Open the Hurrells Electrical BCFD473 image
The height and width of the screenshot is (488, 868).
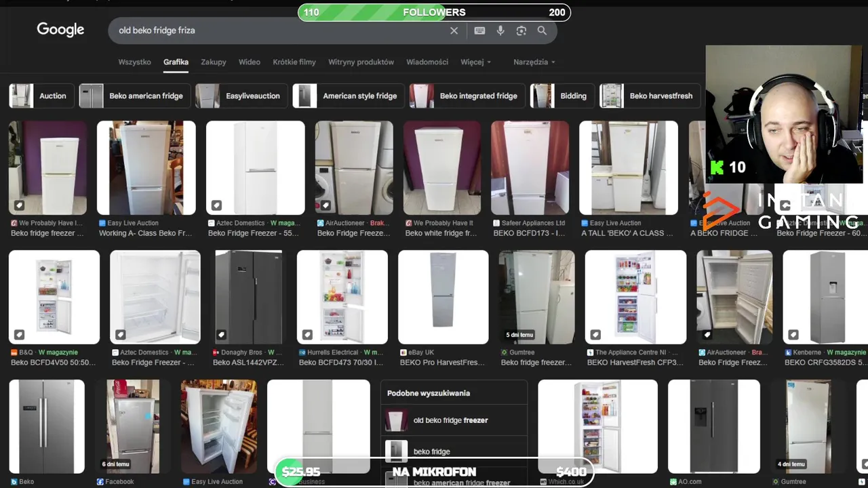(x=342, y=298)
